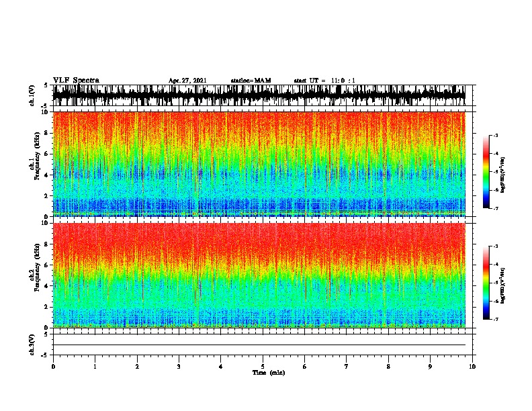Screen dimensions: 532x411
Task: Click the "VLF Spectra" title text
Action: click(76, 81)
